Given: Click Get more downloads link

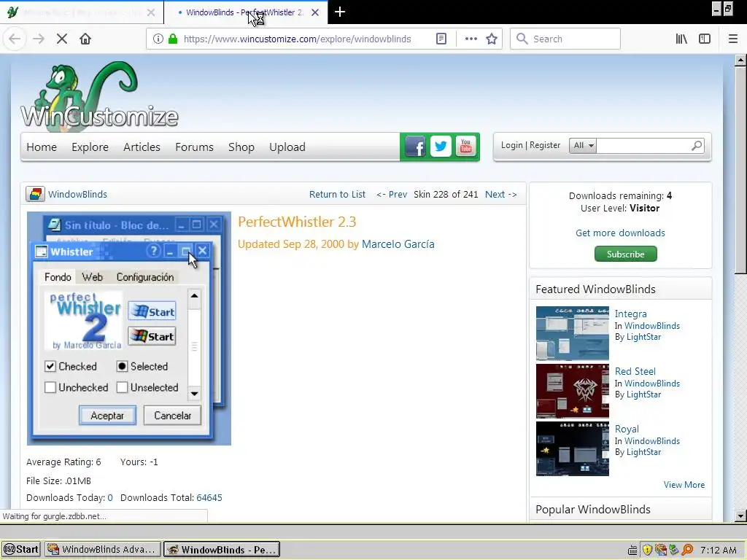Looking at the screenshot, I should click(x=620, y=233).
